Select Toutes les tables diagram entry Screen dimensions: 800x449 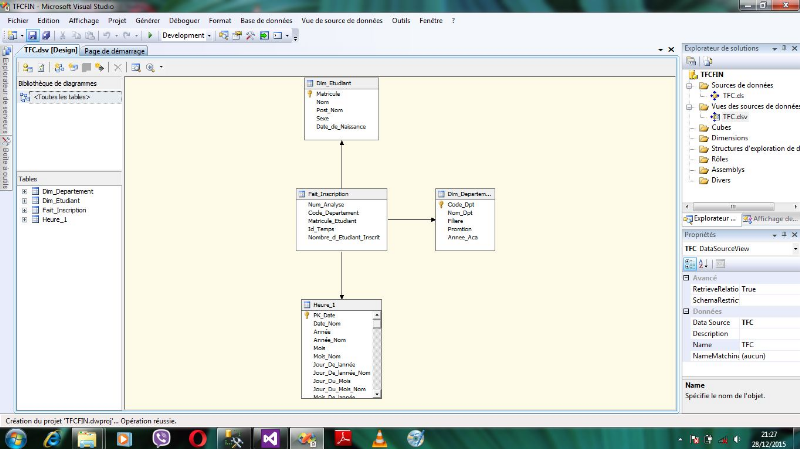click(x=62, y=97)
